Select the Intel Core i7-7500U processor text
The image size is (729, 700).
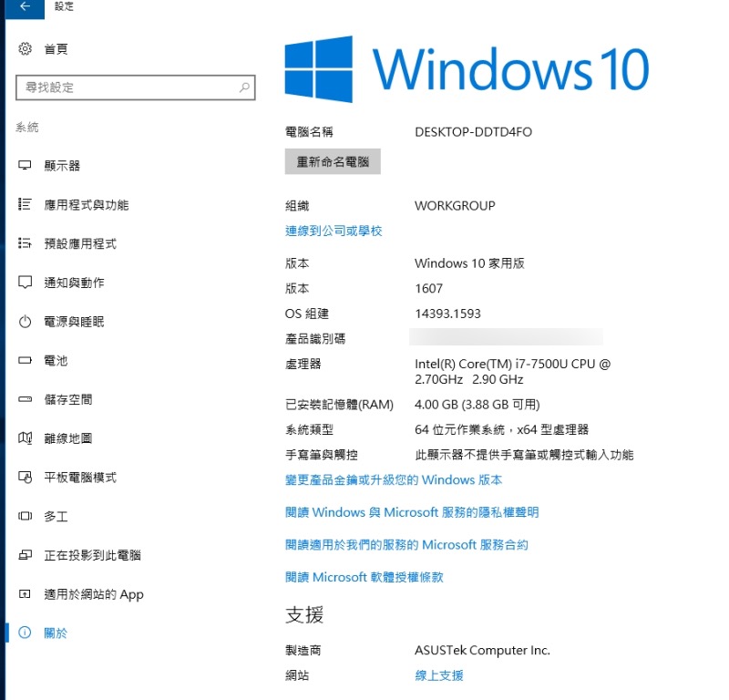tap(512, 371)
